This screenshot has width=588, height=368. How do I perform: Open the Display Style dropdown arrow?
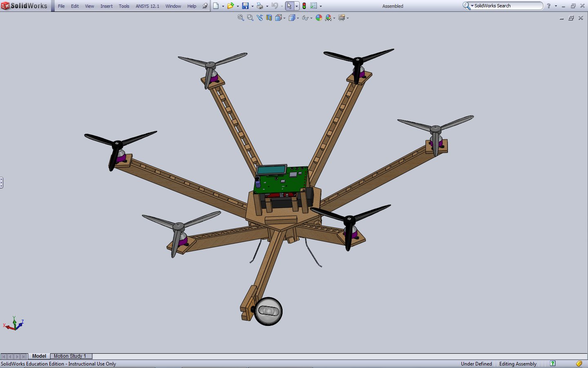point(298,18)
